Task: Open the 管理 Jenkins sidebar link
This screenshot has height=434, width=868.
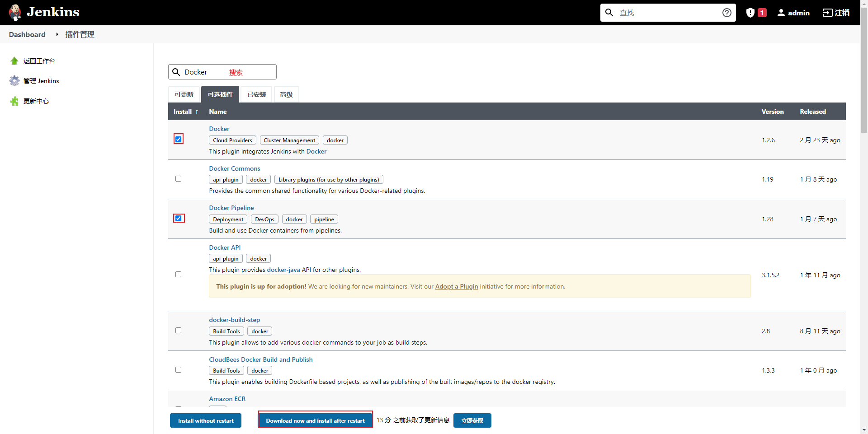Action: point(41,81)
